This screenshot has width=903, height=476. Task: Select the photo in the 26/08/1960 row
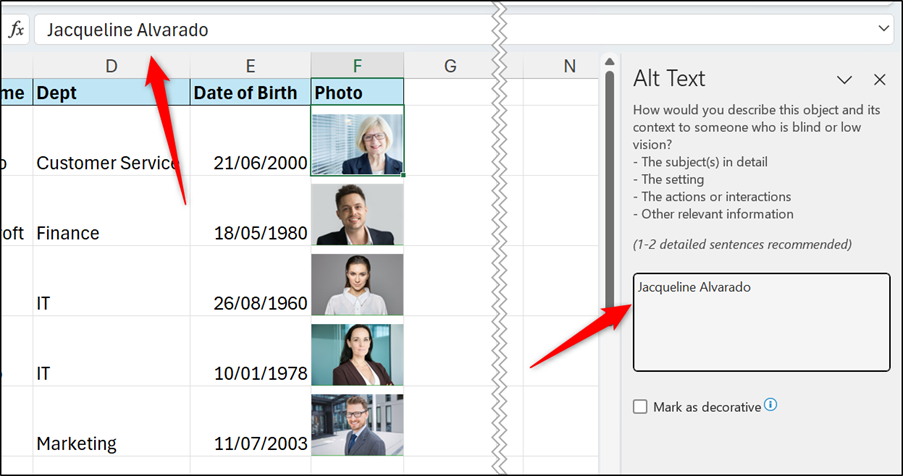click(x=357, y=284)
